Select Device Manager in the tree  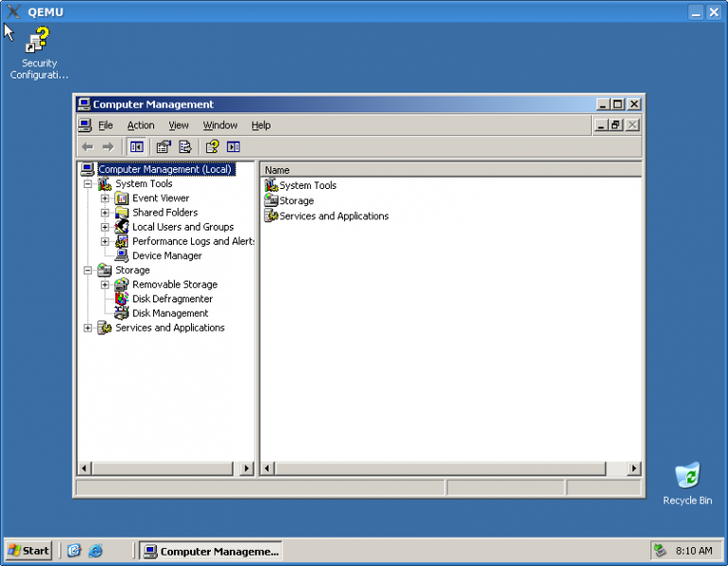(166, 256)
